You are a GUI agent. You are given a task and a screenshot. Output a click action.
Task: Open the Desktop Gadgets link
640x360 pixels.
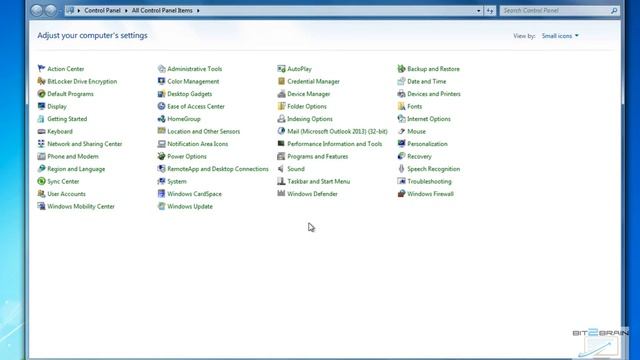[x=189, y=94]
